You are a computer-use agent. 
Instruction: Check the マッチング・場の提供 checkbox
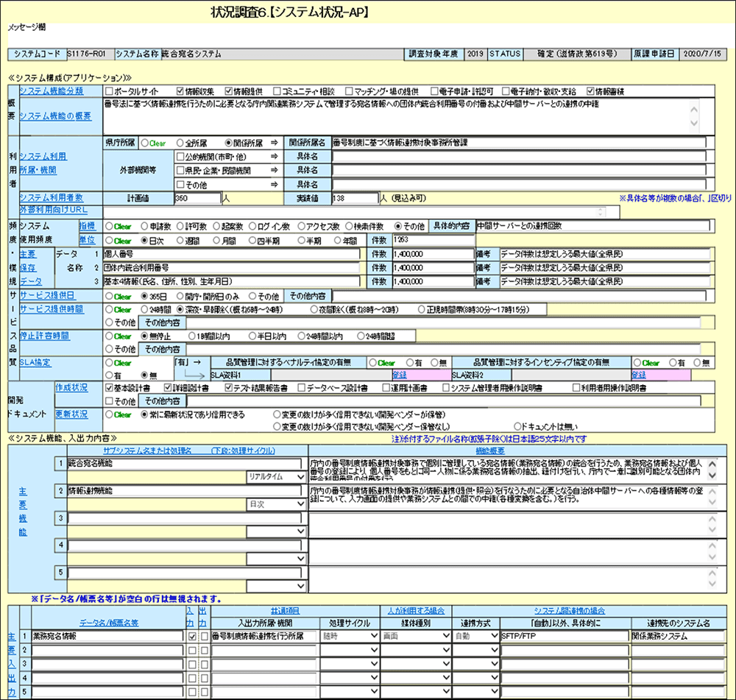tap(349, 91)
